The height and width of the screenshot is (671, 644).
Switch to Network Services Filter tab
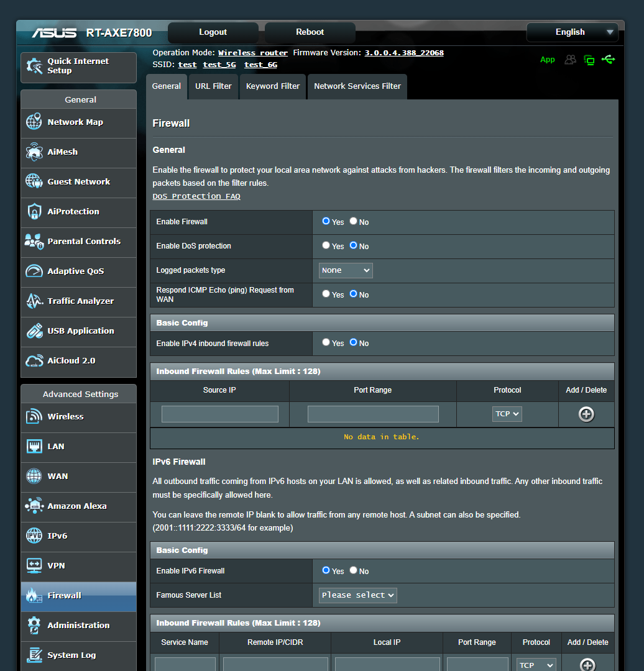357,86
